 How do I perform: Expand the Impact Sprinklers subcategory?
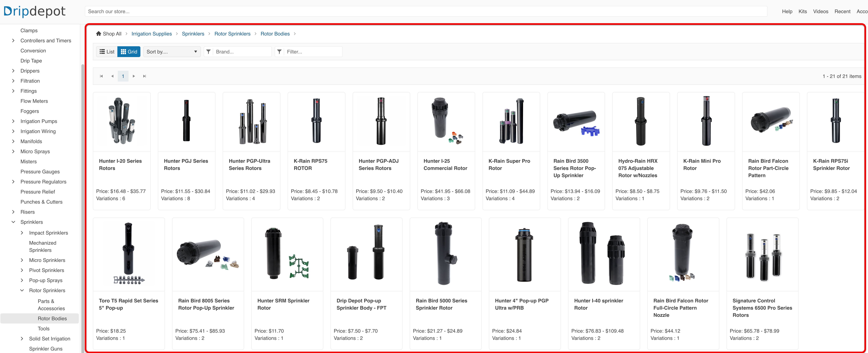pyautogui.click(x=22, y=233)
